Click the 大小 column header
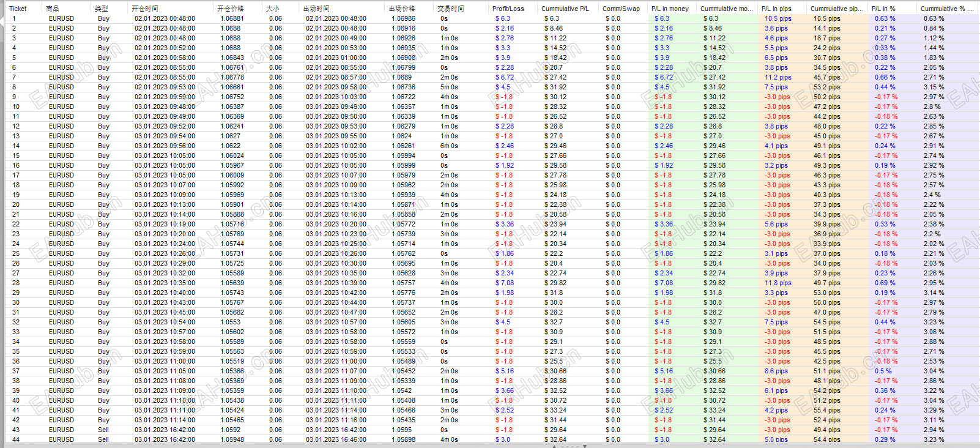This screenshot has width=980, height=448. (x=273, y=9)
